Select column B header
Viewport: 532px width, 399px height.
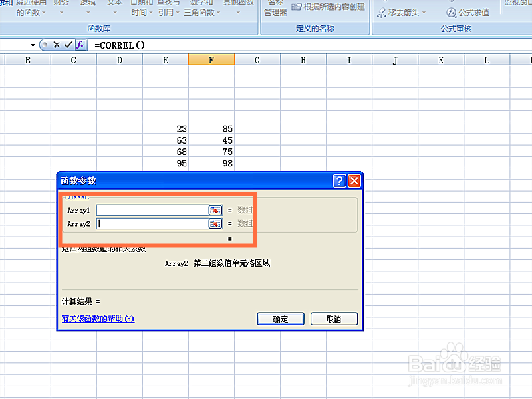click(x=28, y=60)
